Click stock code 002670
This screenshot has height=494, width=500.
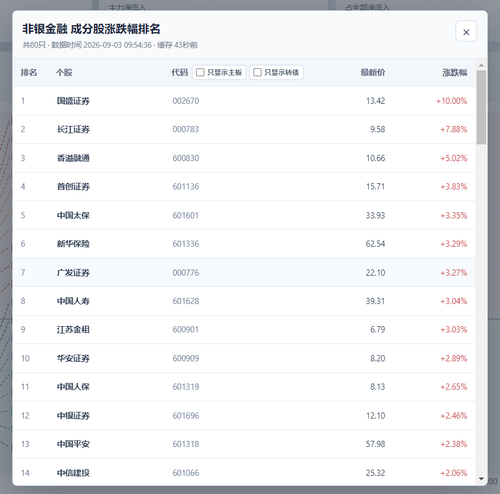[x=186, y=101]
